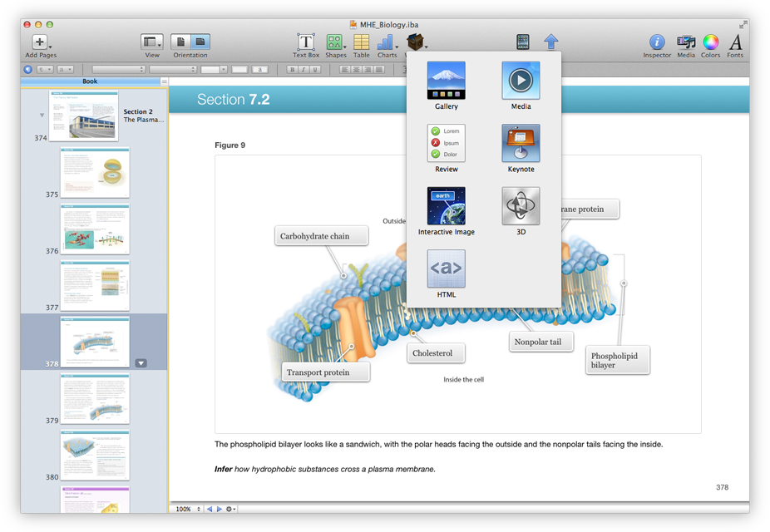Select the Keynote widget option
Viewport: 770px width, 532px height.
[521, 144]
